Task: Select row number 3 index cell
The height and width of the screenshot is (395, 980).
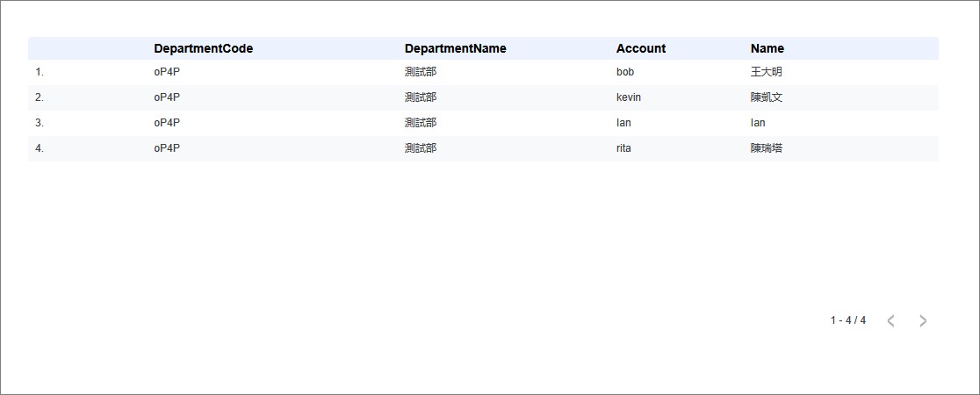Action: pyautogui.click(x=40, y=123)
